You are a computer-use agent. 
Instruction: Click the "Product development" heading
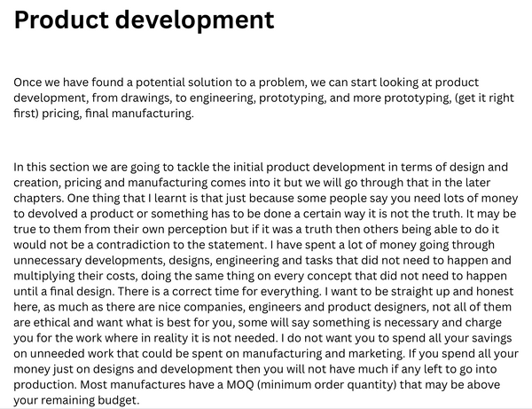click(144, 20)
